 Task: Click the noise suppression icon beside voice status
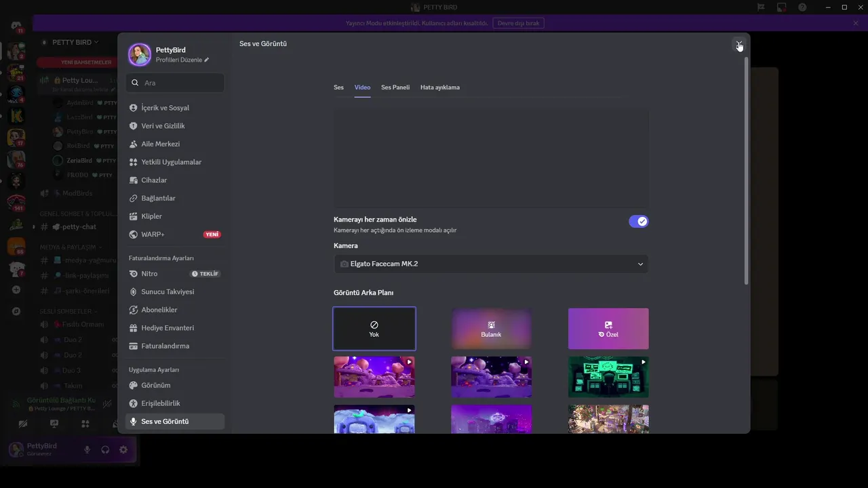(x=106, y=403)
